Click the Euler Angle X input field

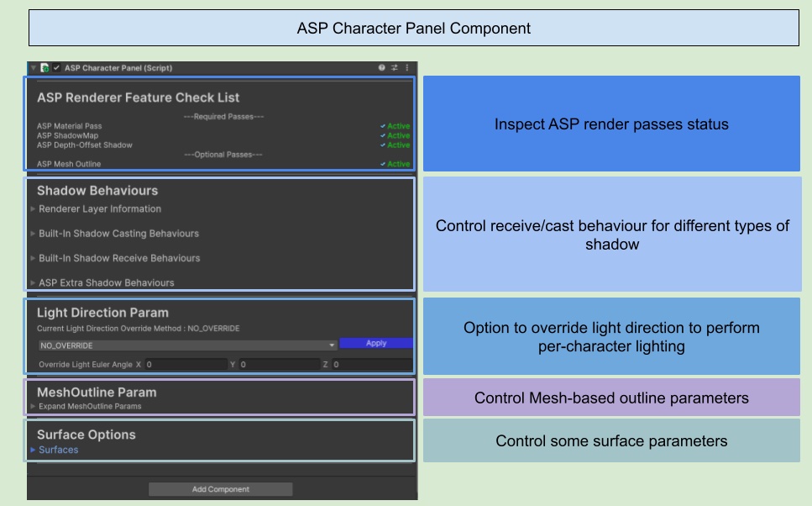(185, 365)
